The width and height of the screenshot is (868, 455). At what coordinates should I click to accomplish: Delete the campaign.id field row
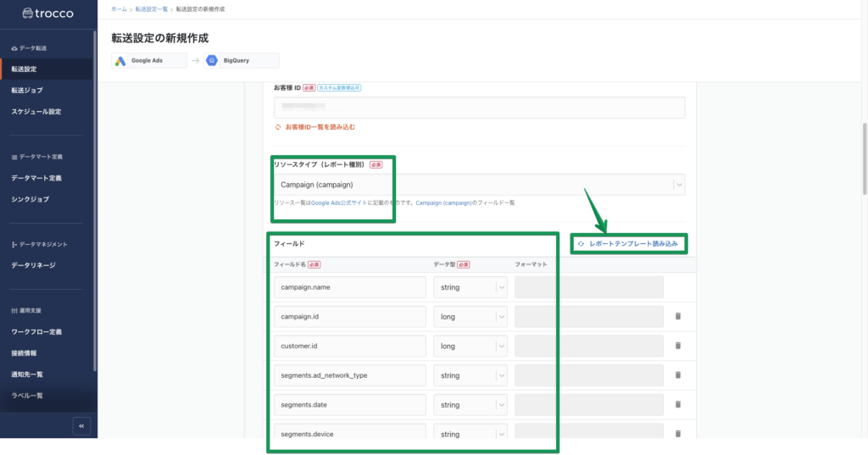click(x=677, y=317)
